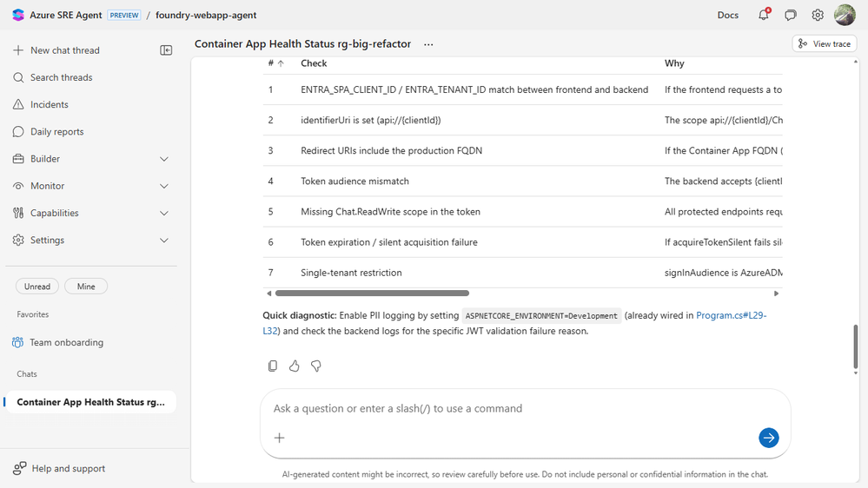
Task: Click the Team onboarding people icon
Action: tap(17, 342)
